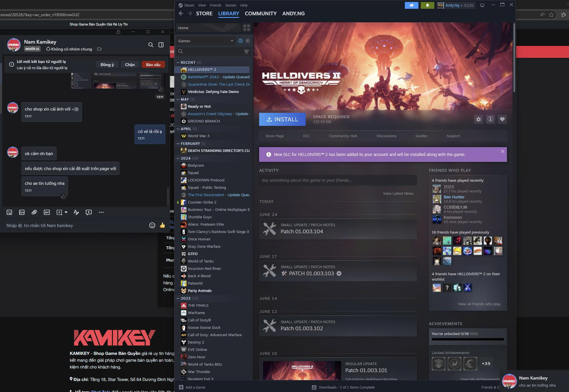Open View all friends who play
The height and width of the screenshot is (392, 569).
(x=479, y=304)
